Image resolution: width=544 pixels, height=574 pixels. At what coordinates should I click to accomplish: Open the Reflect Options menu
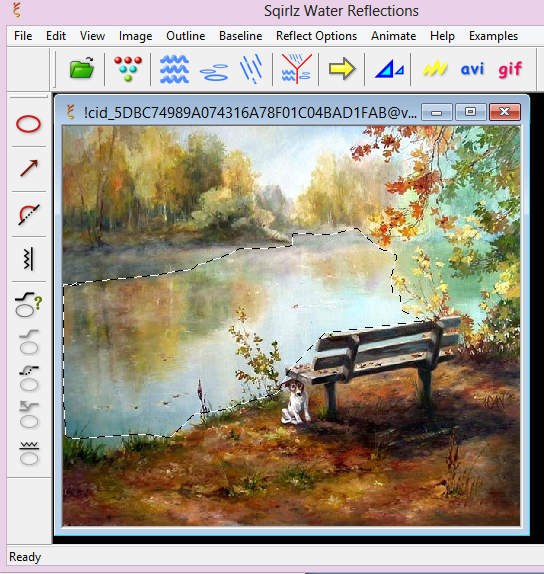tap(316, 36)
